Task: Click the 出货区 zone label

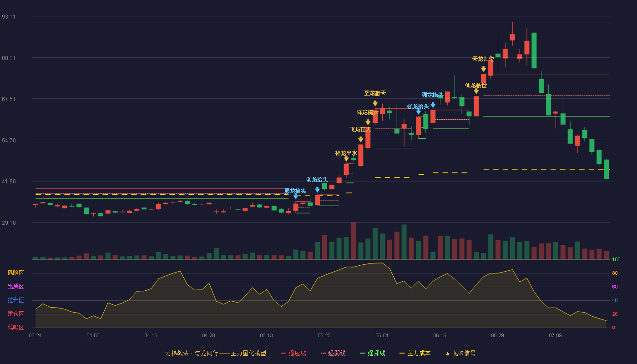Action: pyautogui.click(x=16, y=287)
